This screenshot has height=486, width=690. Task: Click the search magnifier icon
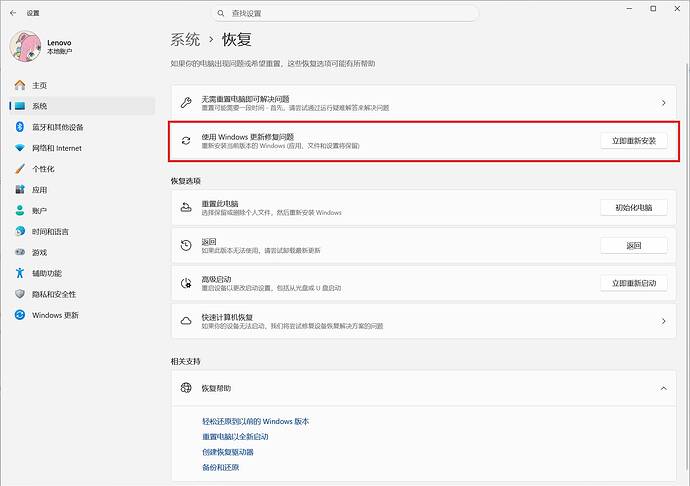(221, 13)
